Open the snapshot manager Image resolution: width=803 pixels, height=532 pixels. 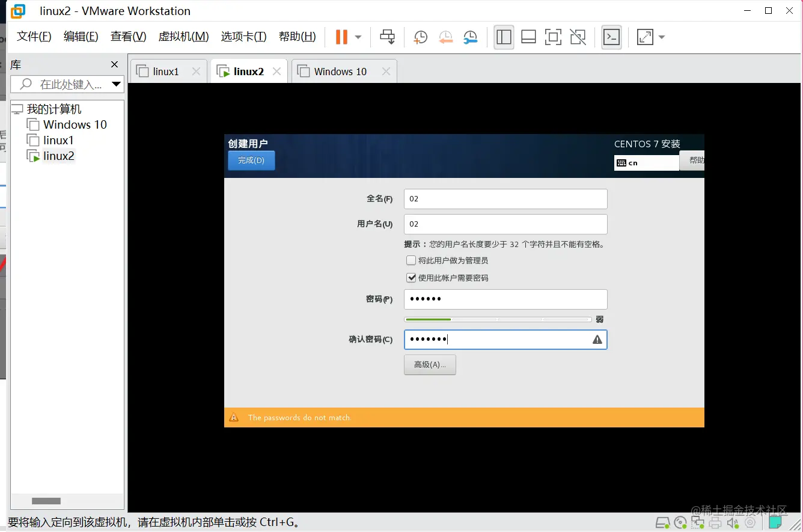click(x=471, y=37)
